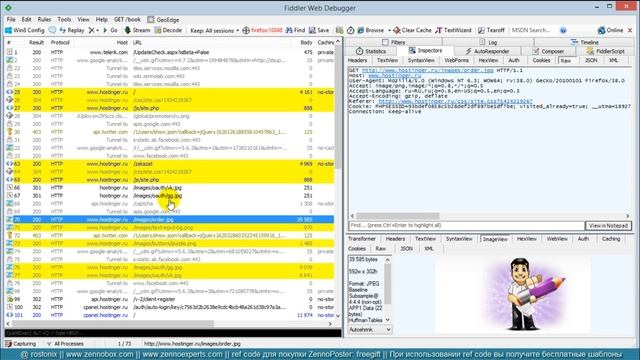The width and height of the screenshot is (640, 360).
Task: Open the Rules menu
Action: 44,20
